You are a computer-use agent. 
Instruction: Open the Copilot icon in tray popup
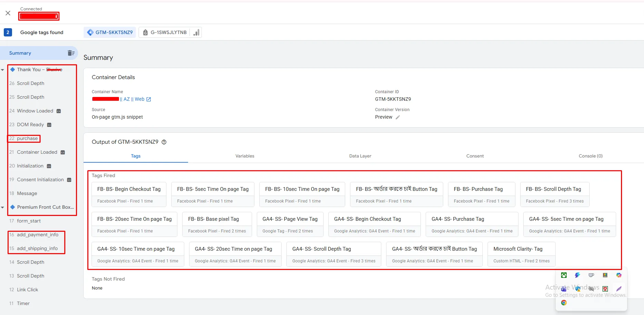[619, 275]
